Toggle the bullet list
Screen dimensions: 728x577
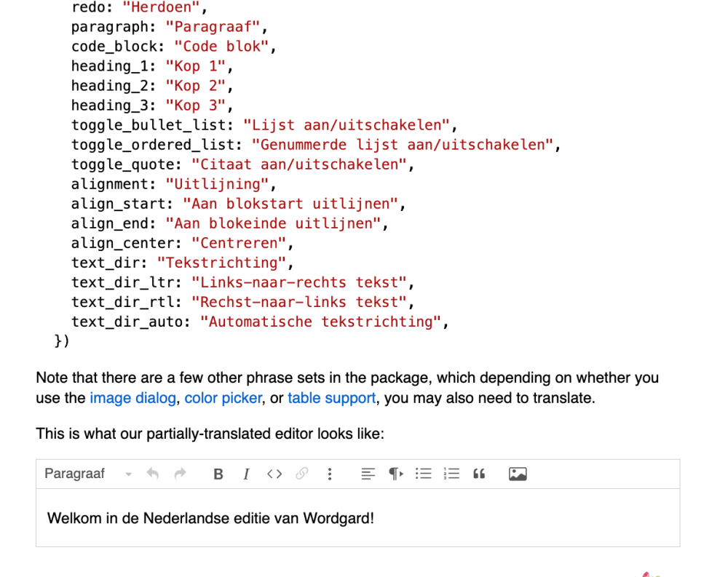click(x=424, y=474)
